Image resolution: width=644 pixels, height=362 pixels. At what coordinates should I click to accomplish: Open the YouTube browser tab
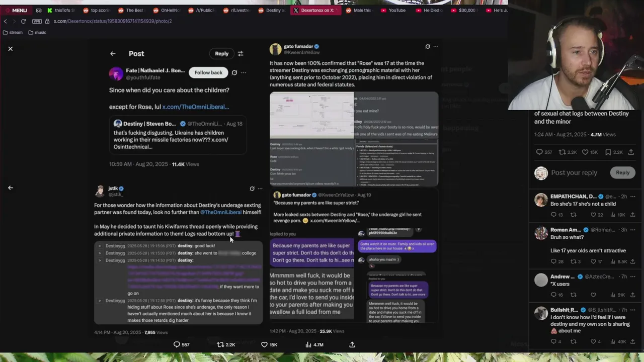[393, 10]
